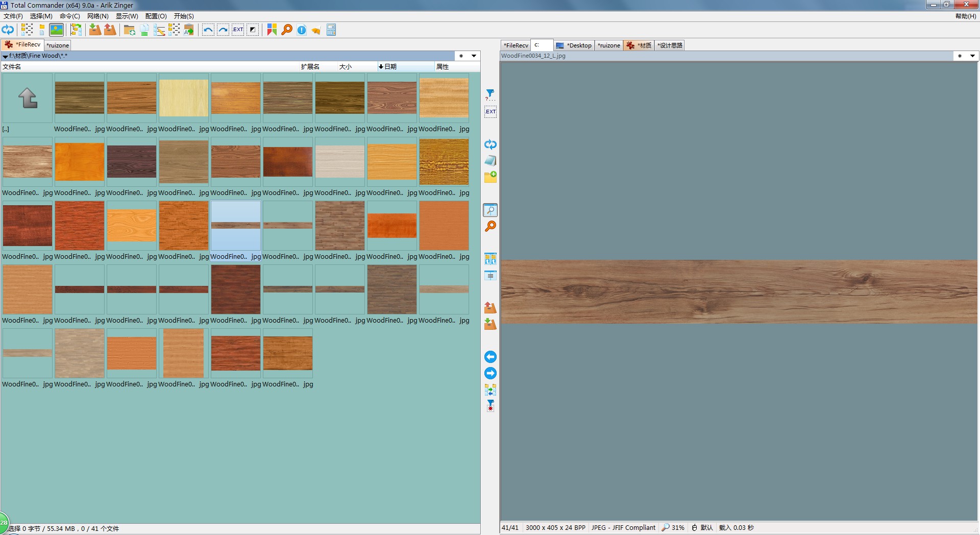Click the notepad edit icon in middle bar
Image resolution: width=980 pixels, height=535 pixels.
490,161
